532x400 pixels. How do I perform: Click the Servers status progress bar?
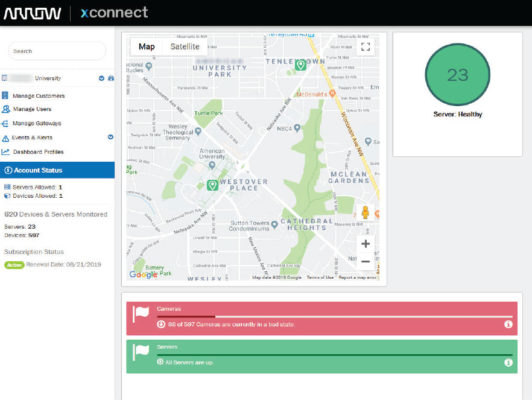(335, 355)
